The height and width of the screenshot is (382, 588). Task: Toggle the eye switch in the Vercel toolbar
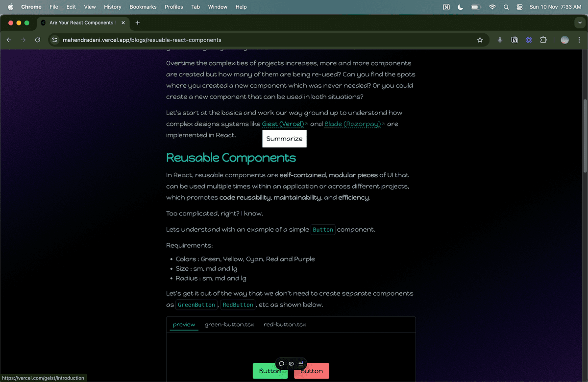pyautogui.click(x=291, y=364)
